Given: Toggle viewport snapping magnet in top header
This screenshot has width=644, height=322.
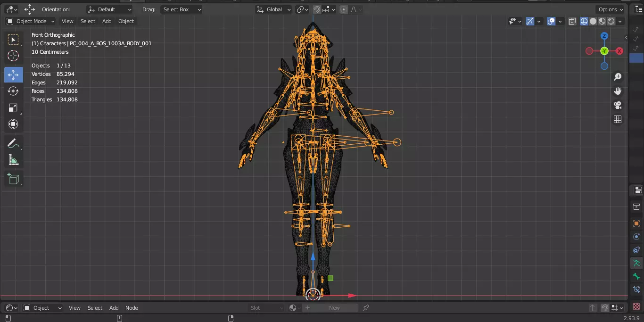Looking at the screenshot, I should [x=317, y=9].
